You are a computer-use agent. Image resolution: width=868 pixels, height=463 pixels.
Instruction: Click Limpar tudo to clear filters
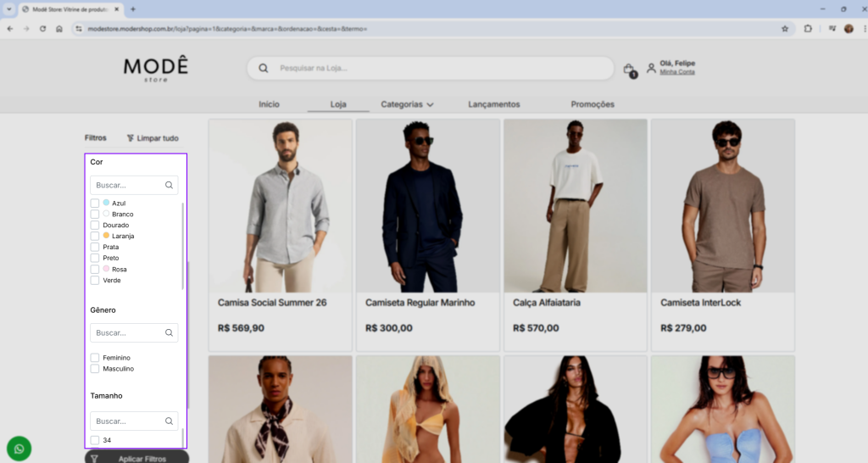(x=153, y=137)
